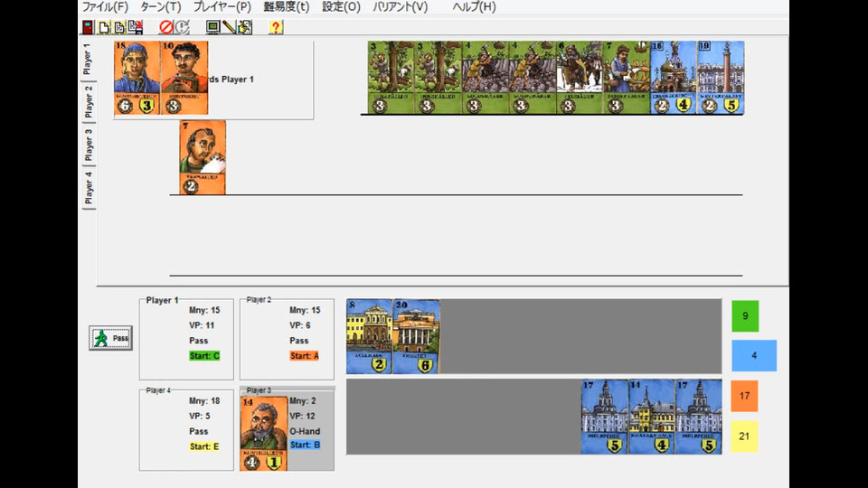This screenshot has width=868, height=488.
Task: Select the green worker card numbered 7
Action: pos(627,78)
